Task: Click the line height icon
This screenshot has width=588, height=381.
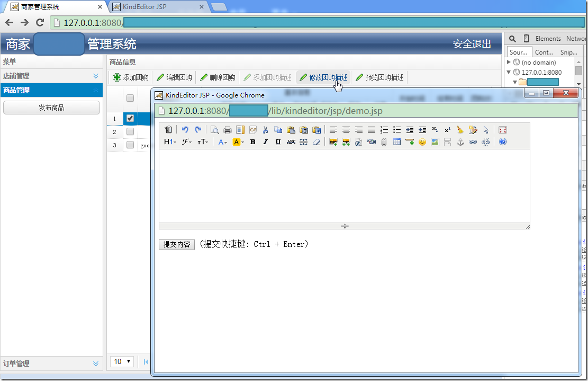Action: (x=304, y=142)
